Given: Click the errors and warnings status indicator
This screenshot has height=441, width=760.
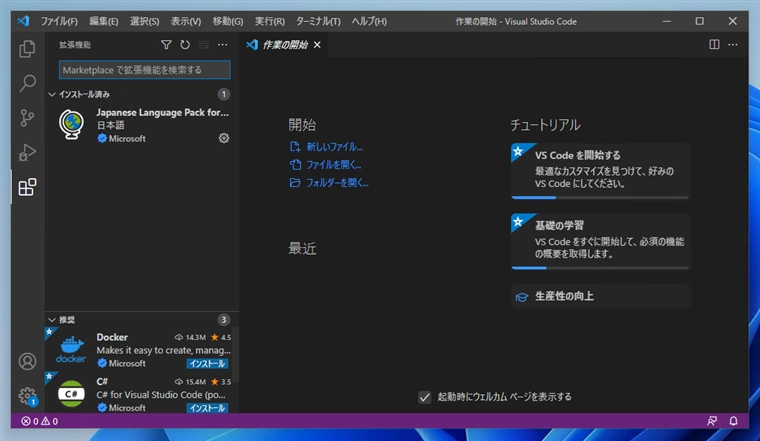Looking at the screenshot, I should [x=40, y=421].
